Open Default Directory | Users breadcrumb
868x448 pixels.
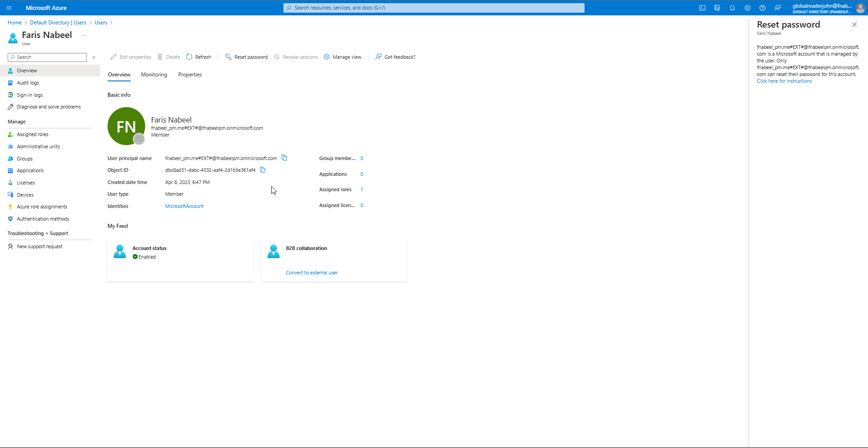point(58,22)
